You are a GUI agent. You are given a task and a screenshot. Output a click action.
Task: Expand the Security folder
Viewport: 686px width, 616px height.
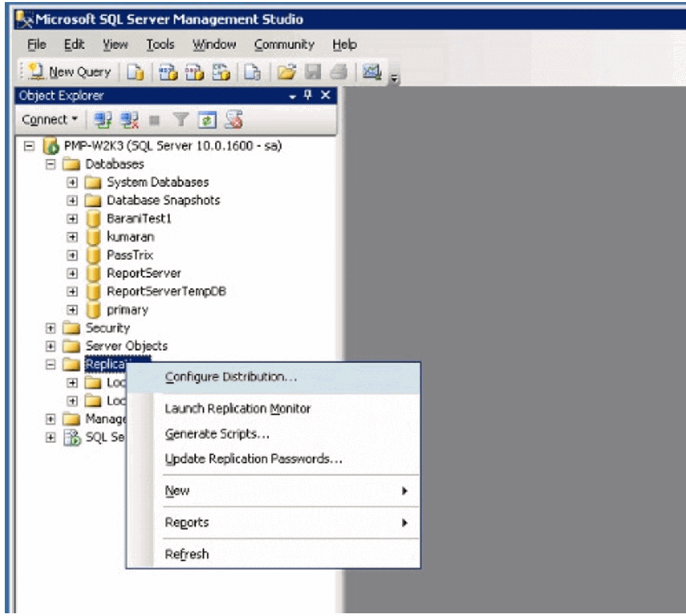click(51, 328)
